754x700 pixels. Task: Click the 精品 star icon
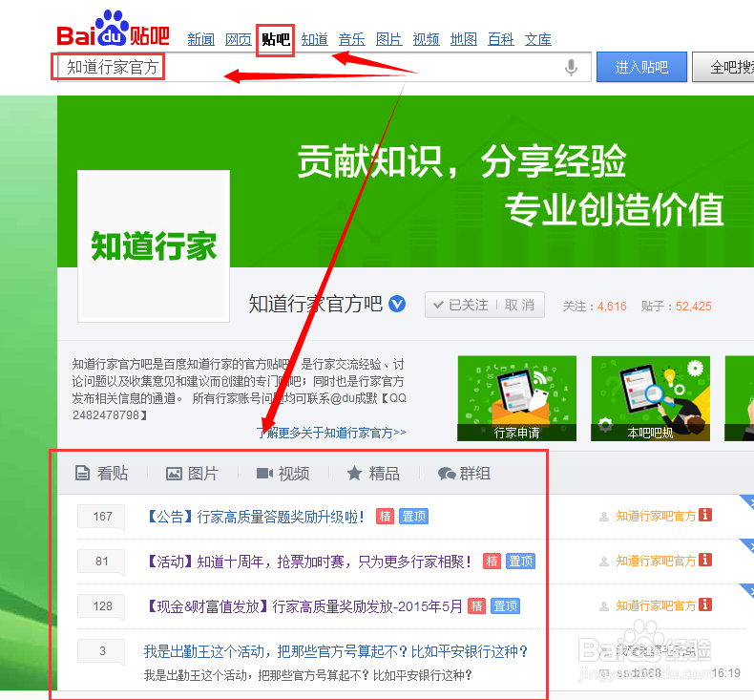(354, 473)
